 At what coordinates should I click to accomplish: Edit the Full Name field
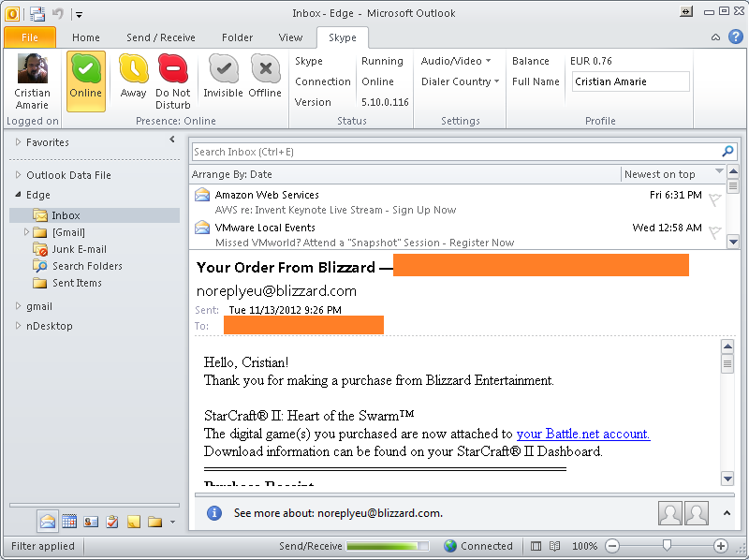coord(630,81)
